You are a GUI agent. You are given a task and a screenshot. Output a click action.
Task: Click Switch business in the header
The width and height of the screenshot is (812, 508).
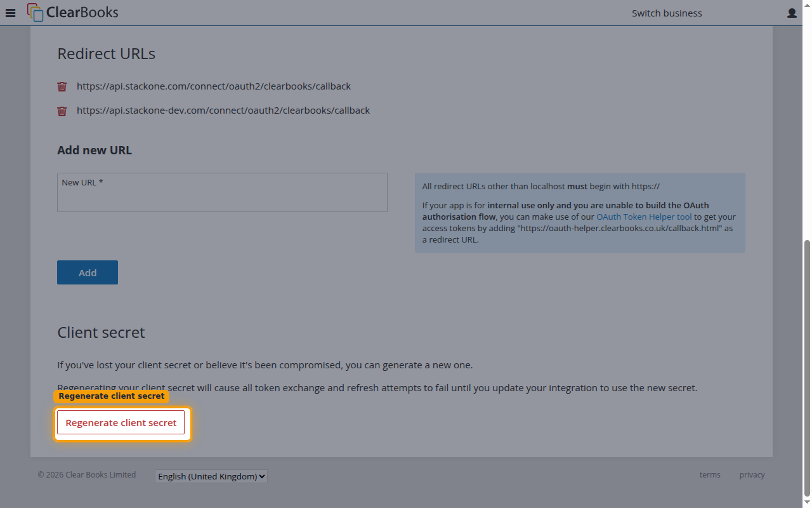(667, 13)
